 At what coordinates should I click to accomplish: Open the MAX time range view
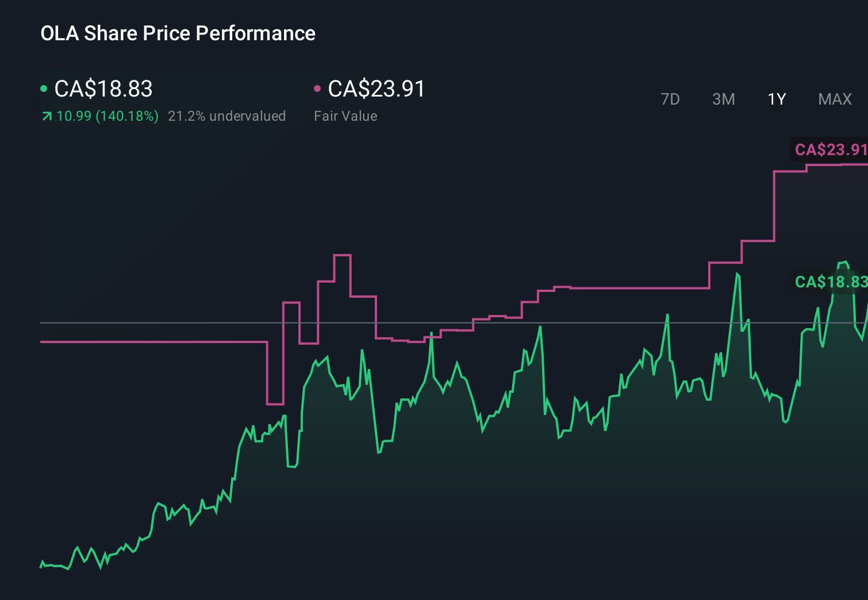coord(834,99)
